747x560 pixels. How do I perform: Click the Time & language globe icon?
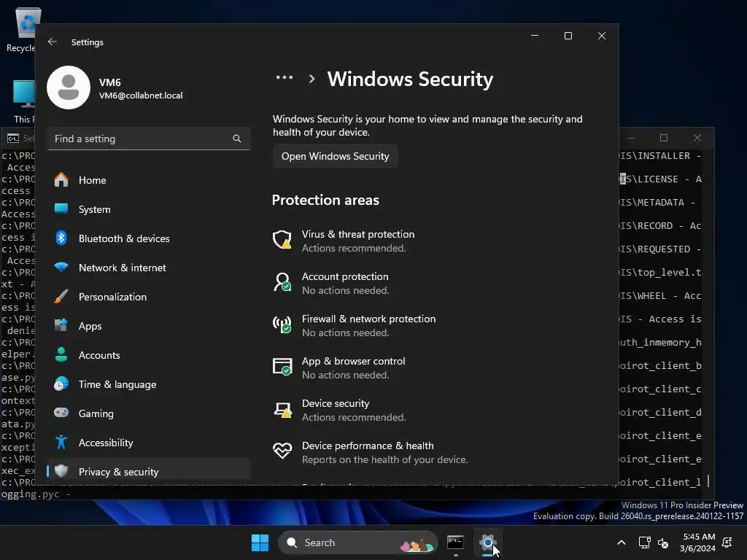(61, 384)
